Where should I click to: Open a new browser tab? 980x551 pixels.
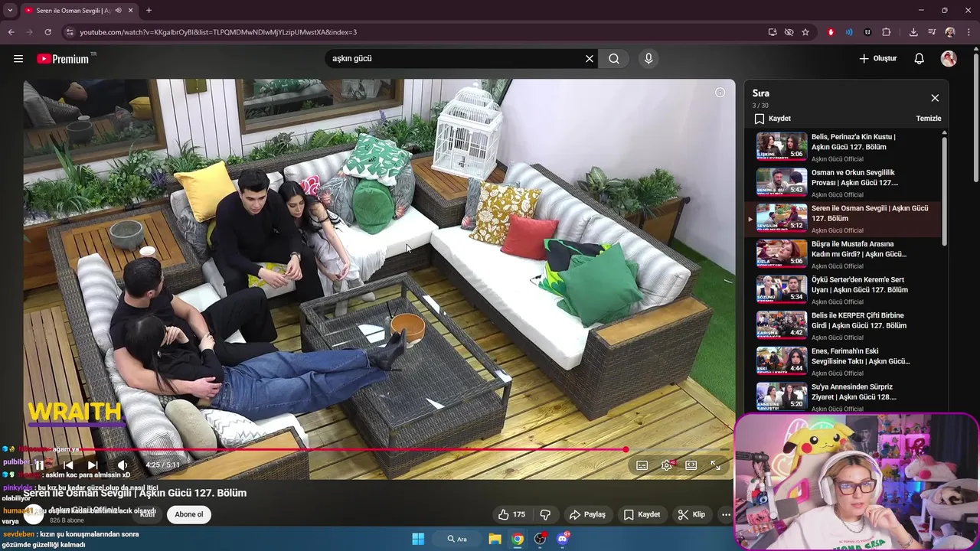tap(149, 11)
